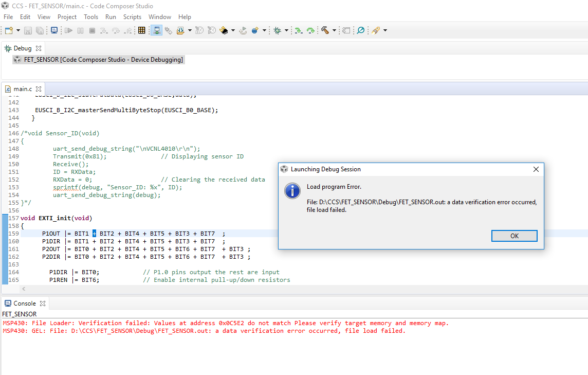Open the Registers view grid icon
The height and width of the screenshot is (375, 588).
[x=142, y=30]
